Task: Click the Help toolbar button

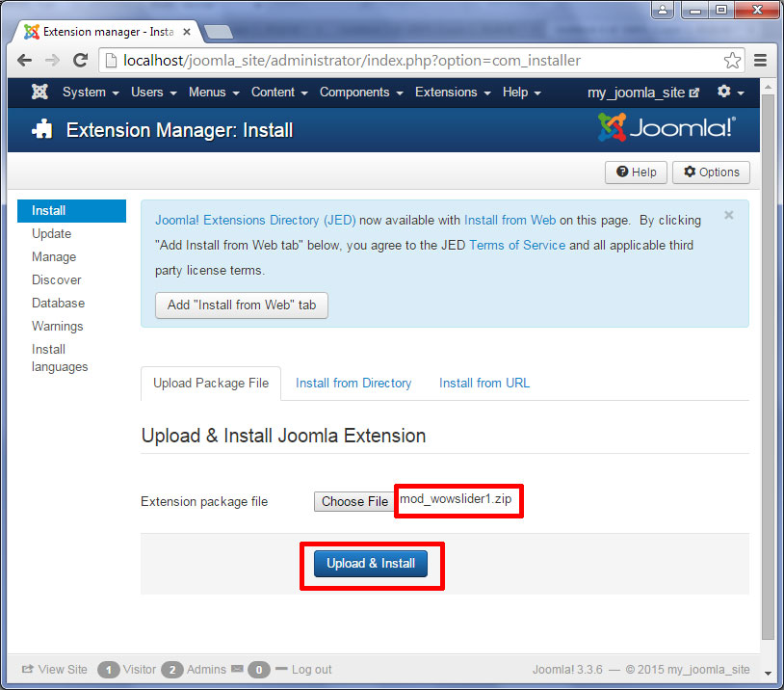Action: click(x=636, y=172)
